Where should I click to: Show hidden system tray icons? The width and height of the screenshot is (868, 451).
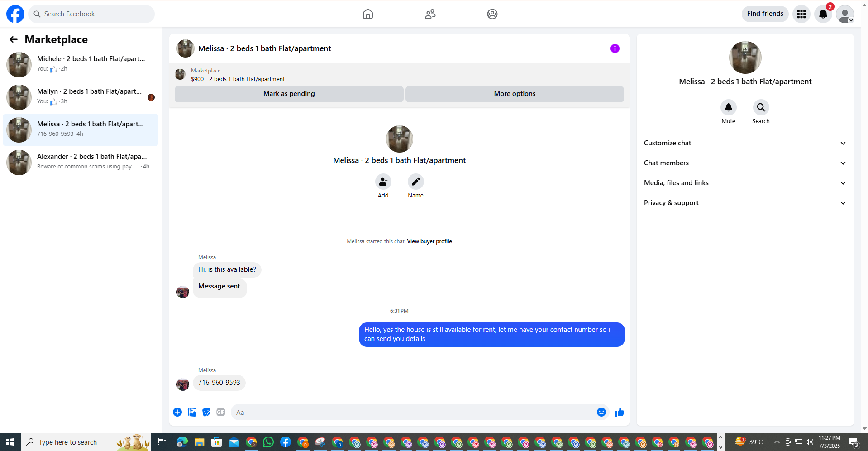click(777, 442)
